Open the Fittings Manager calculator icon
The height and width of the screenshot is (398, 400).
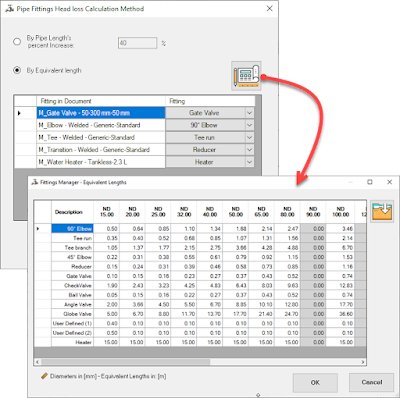pyautogui.click(x=246, y=76)
